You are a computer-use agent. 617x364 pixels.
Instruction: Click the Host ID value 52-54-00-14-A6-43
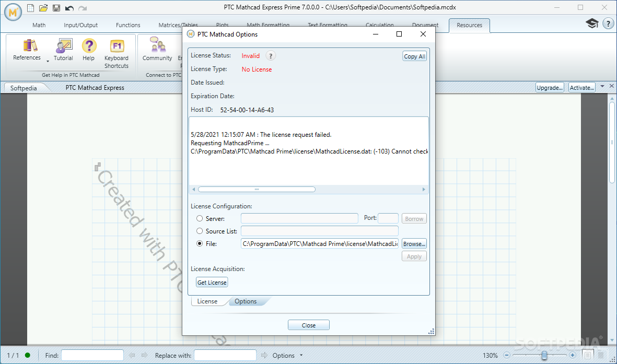(247, 110)
